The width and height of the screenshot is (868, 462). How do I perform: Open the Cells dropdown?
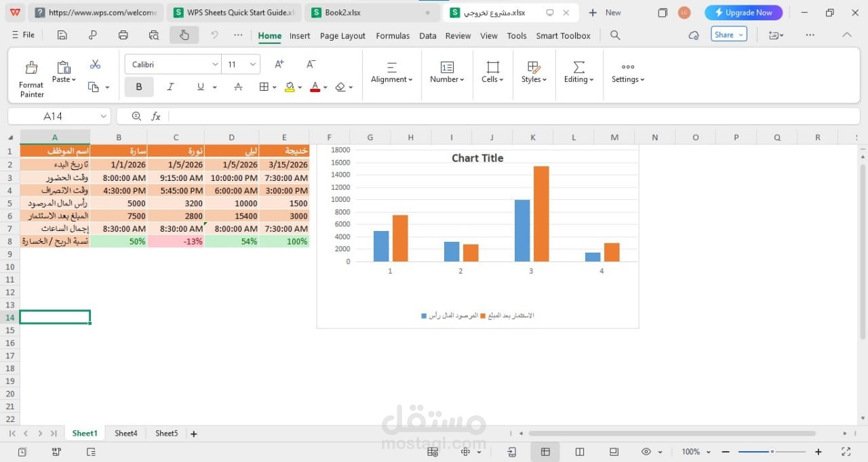493,73
